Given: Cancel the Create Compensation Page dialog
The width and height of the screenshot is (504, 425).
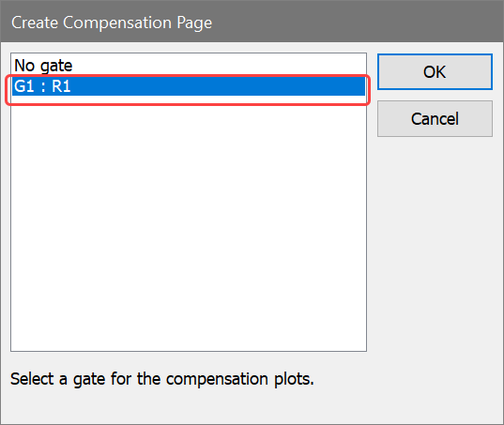Looking at the screenshot, I should [x=435, y=119].
